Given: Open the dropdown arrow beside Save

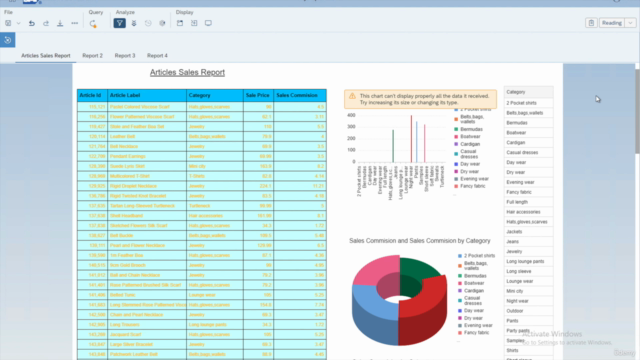Looking at the screenshot, I should pyautogui.click(x=18, y=23).
